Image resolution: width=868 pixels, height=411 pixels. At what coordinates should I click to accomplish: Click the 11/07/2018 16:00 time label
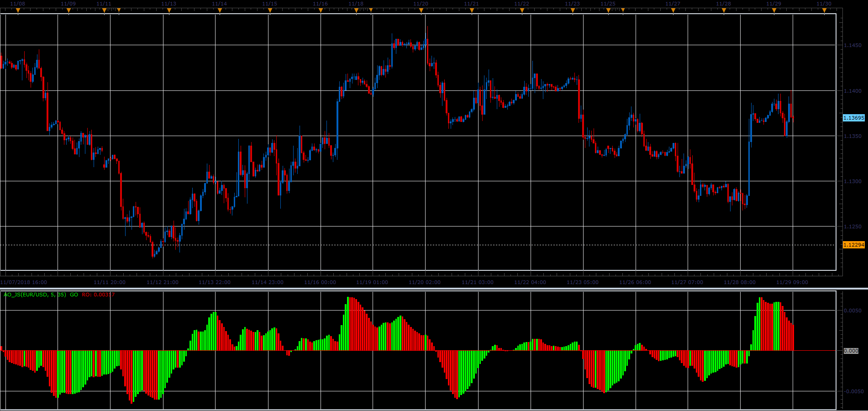[24, 282]
